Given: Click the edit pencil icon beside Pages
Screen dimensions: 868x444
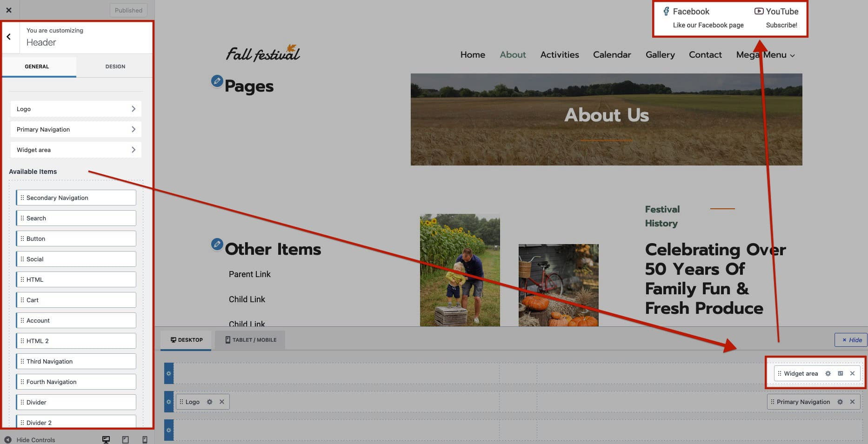Looking at the screenshot, I should [217, 81].
